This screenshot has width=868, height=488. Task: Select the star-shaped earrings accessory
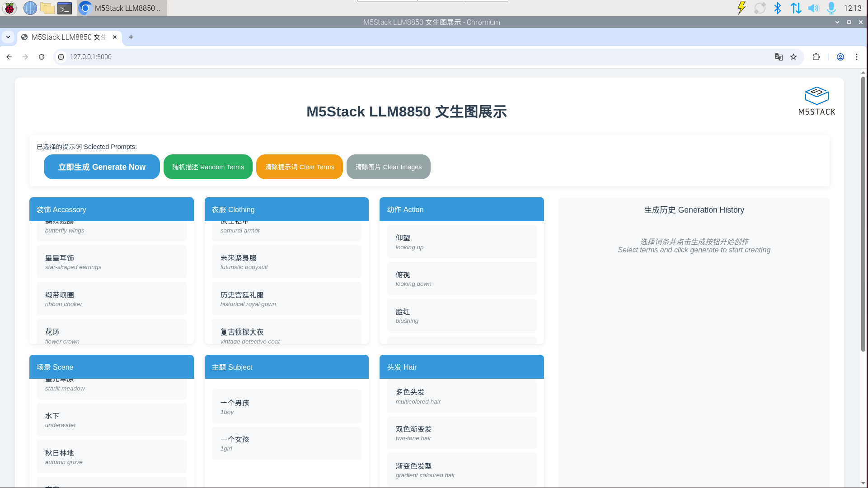[x=112, y=262]
